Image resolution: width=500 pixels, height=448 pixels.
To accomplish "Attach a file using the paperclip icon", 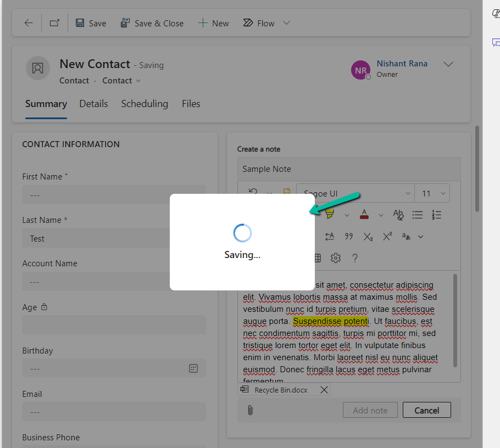I will 250,410.
